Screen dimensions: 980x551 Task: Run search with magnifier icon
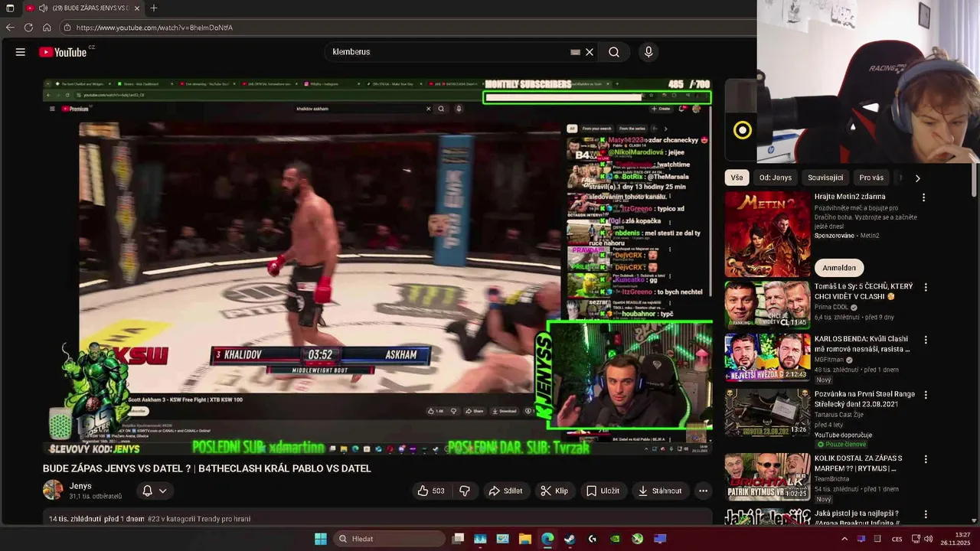614,52
